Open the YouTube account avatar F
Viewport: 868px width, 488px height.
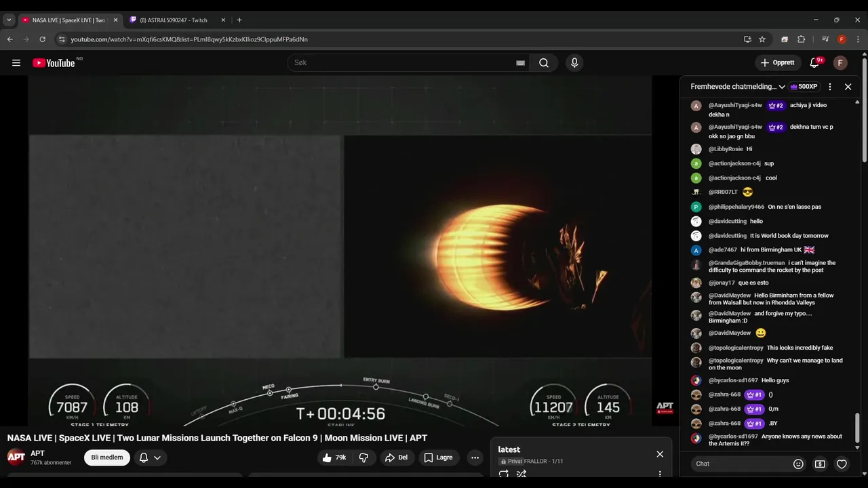[840, 63]
